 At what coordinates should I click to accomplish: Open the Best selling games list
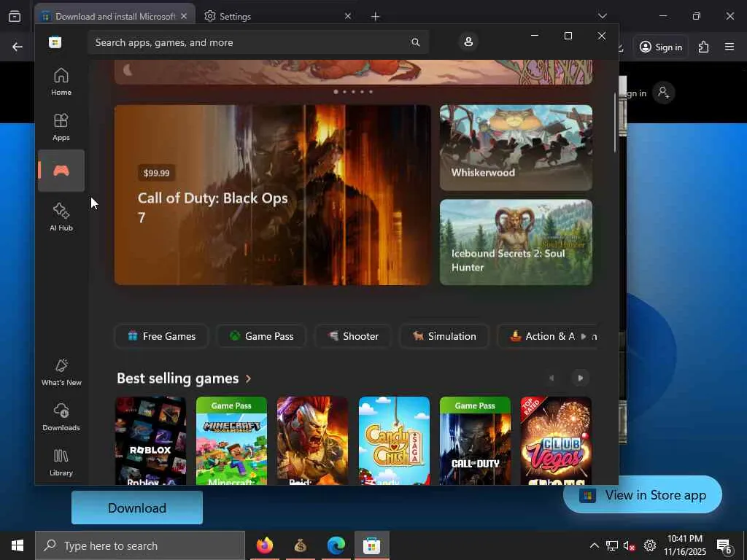pos(184,378)
